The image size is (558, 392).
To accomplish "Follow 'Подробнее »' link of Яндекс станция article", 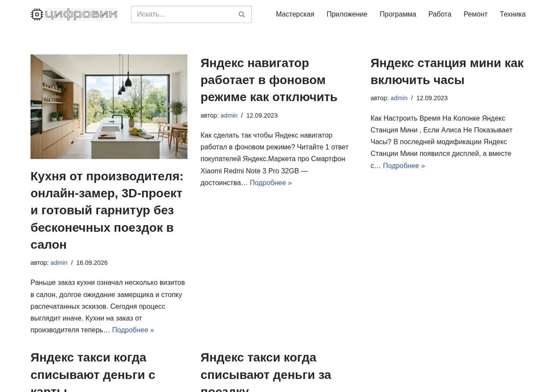I will tap(404, 166).
